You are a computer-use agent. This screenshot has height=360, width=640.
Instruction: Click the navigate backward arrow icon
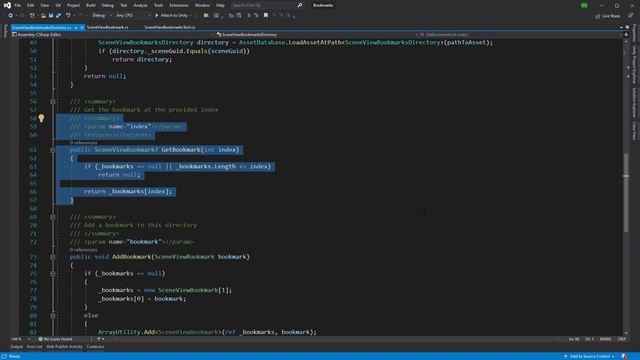tap(11, 16)
